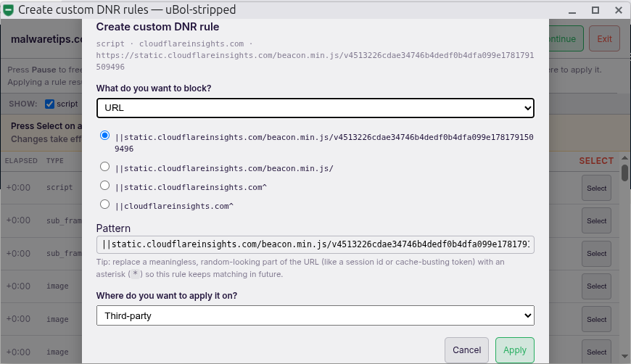The image size is (631, 364).
Task: Click the scrollbar down arrow at list bottom
Action: click(624, 356)
